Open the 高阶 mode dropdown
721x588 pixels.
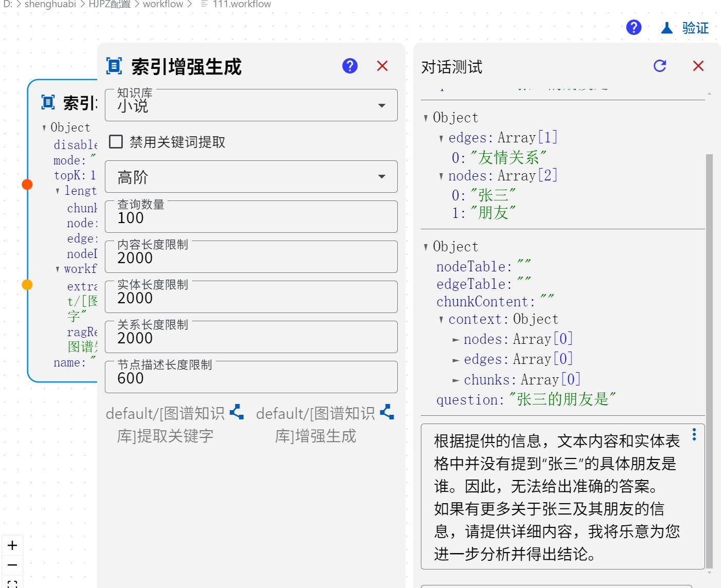pyautogui.click(x=251, y=177)
